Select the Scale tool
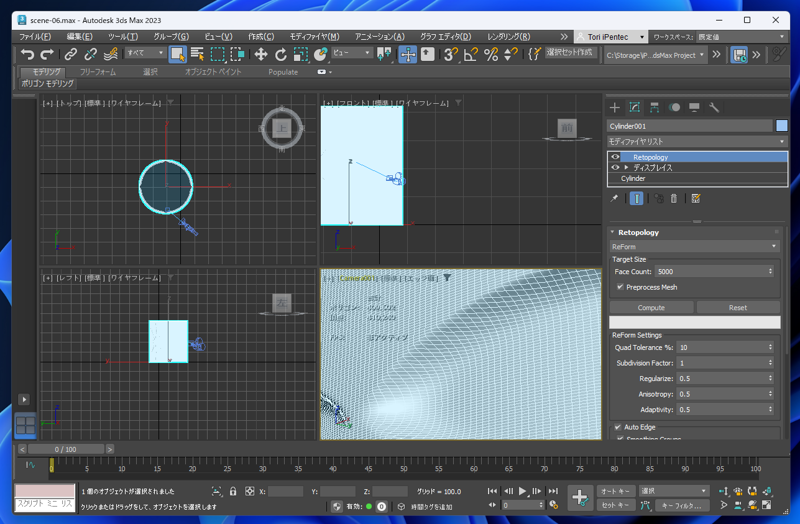 [301, 54]
